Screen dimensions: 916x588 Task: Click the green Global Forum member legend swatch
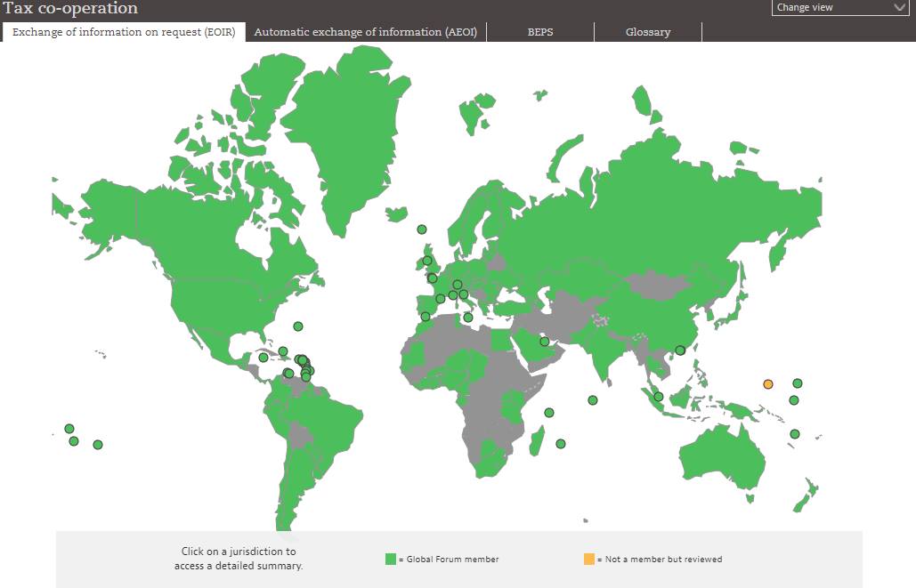tap(391, 559)
